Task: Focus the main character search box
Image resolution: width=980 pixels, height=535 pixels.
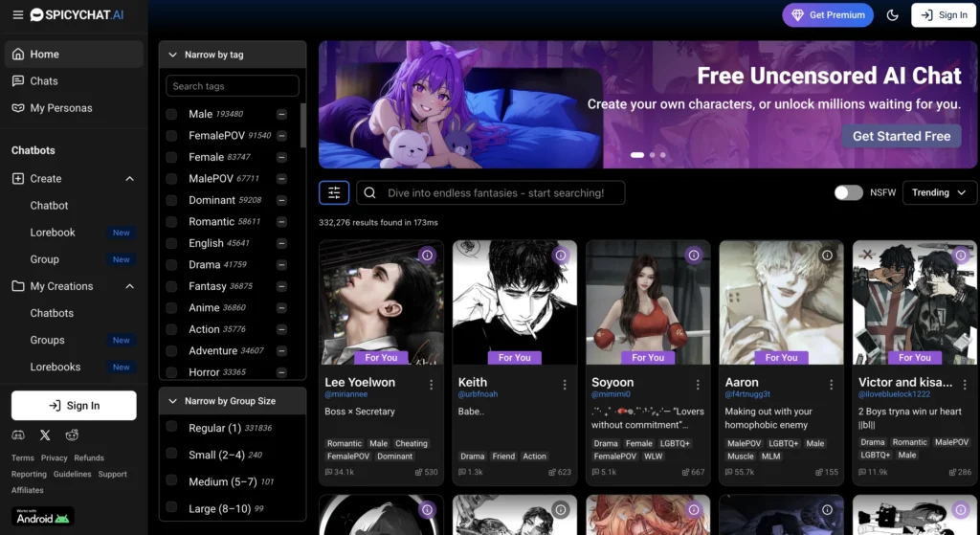Action: pos(491,192)
